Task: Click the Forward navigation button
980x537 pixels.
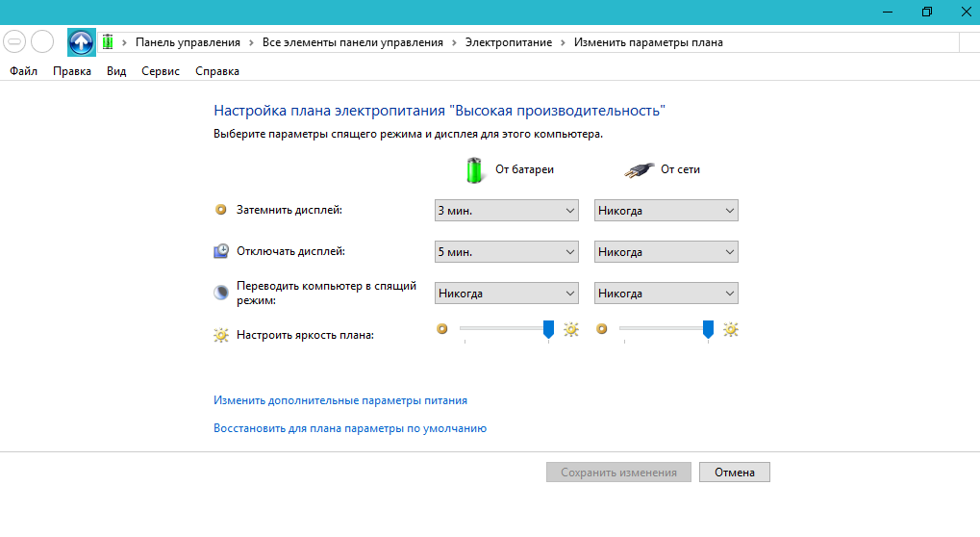Action: (42, 42)
